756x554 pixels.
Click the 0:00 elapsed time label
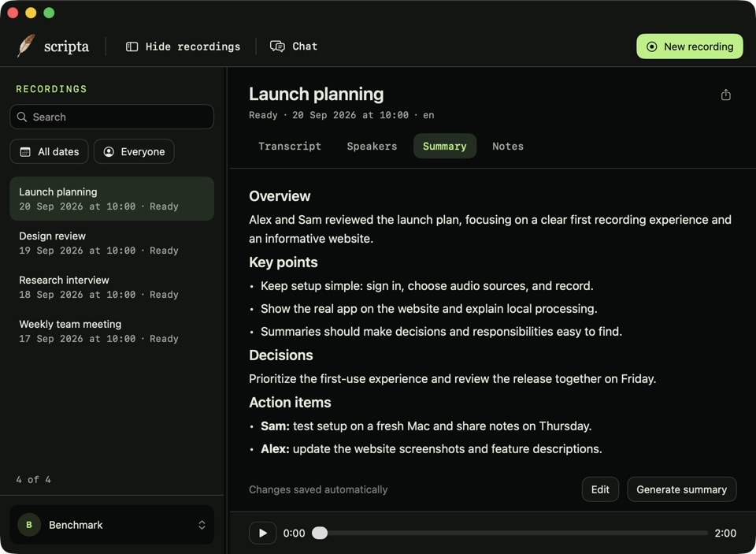coord(294,534)
